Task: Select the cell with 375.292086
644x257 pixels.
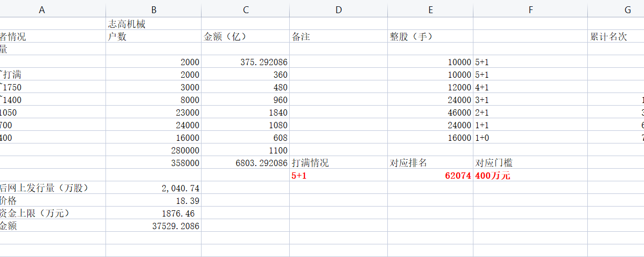Action: (x=245, y=61)
